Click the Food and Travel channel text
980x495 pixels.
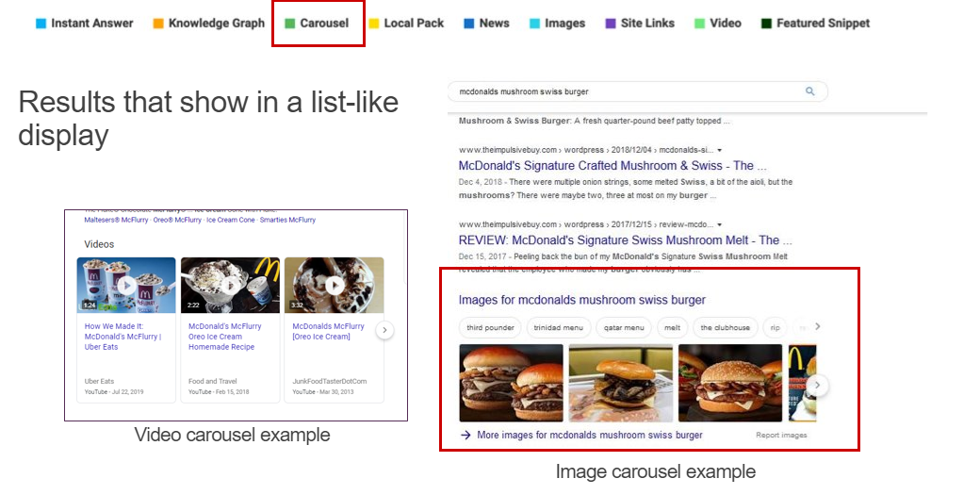(213, 381)
